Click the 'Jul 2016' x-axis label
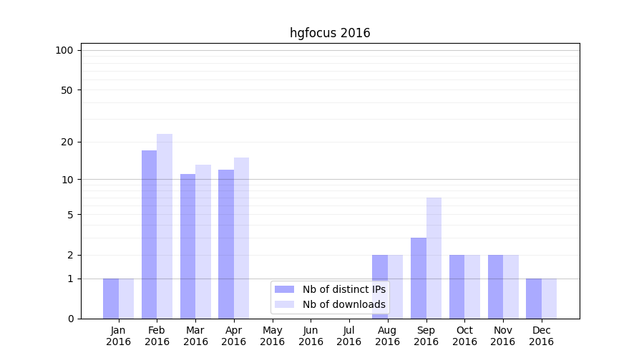 pos(349,336)
